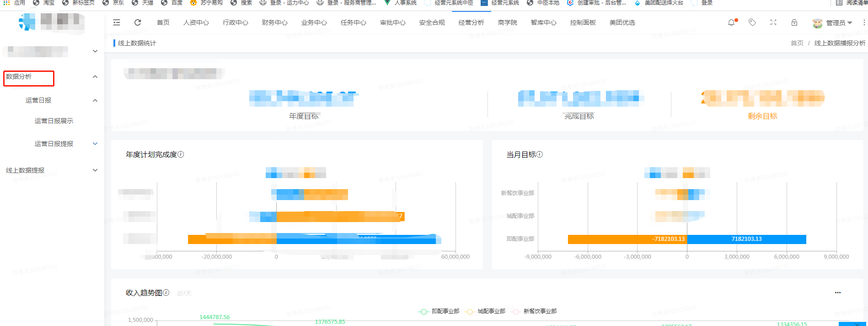Click the 1444787.56 data point label
The image size is (868, 326).
click(214, 317)
